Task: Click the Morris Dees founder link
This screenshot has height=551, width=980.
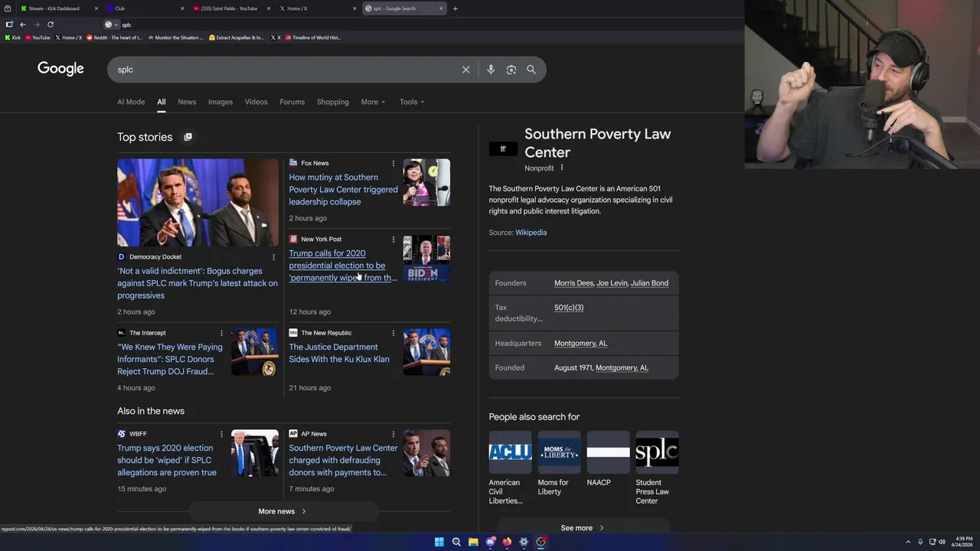Action: pos(573,283)
